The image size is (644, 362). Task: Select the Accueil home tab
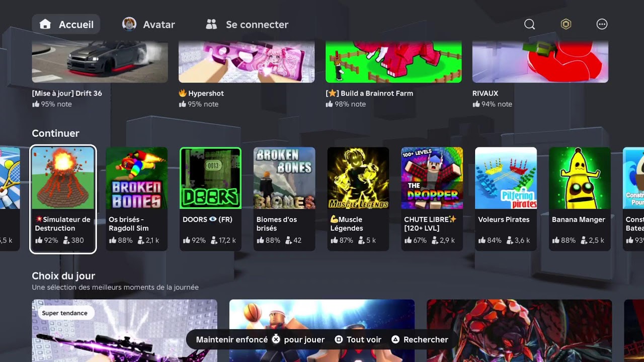point(66,24)
